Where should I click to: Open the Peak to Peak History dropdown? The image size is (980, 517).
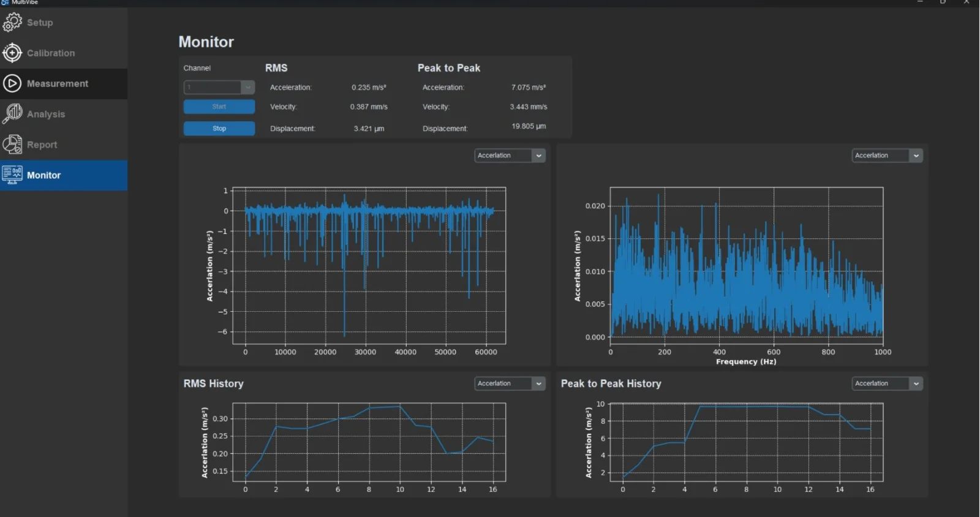click(x=887, y=383)
